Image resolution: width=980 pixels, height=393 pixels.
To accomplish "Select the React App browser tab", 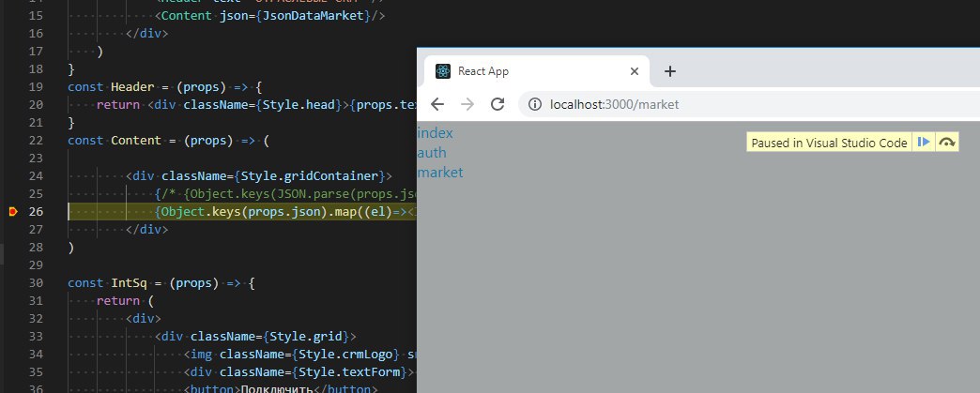I will [537, 71].
